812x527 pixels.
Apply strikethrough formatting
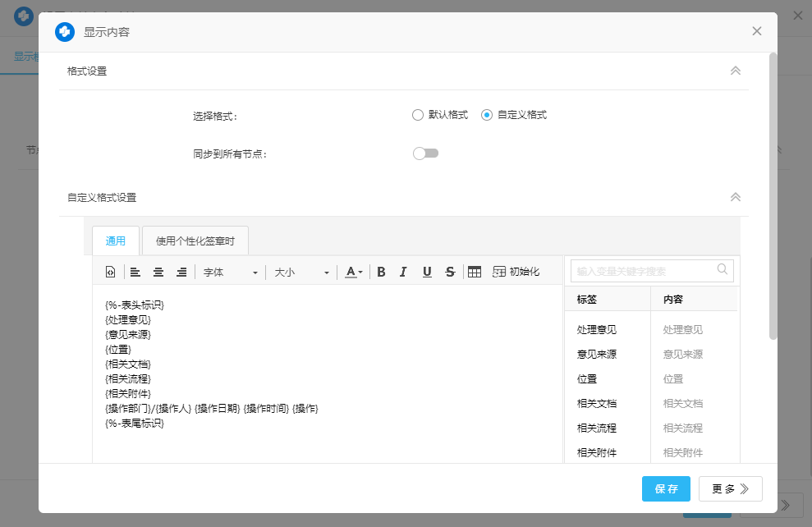pos(450,273)
